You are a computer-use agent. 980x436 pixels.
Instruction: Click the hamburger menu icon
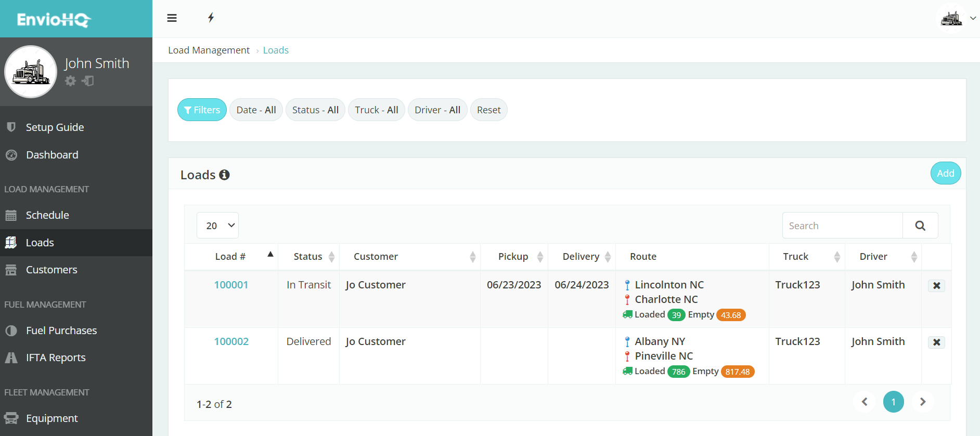(x=172, y=18)
